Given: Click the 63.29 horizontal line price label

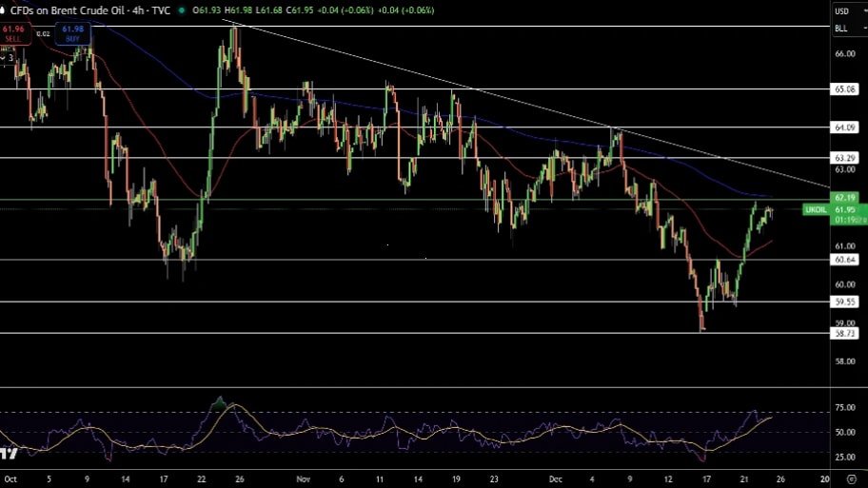Looking at the screenshot, I should [x=845, y=158].
